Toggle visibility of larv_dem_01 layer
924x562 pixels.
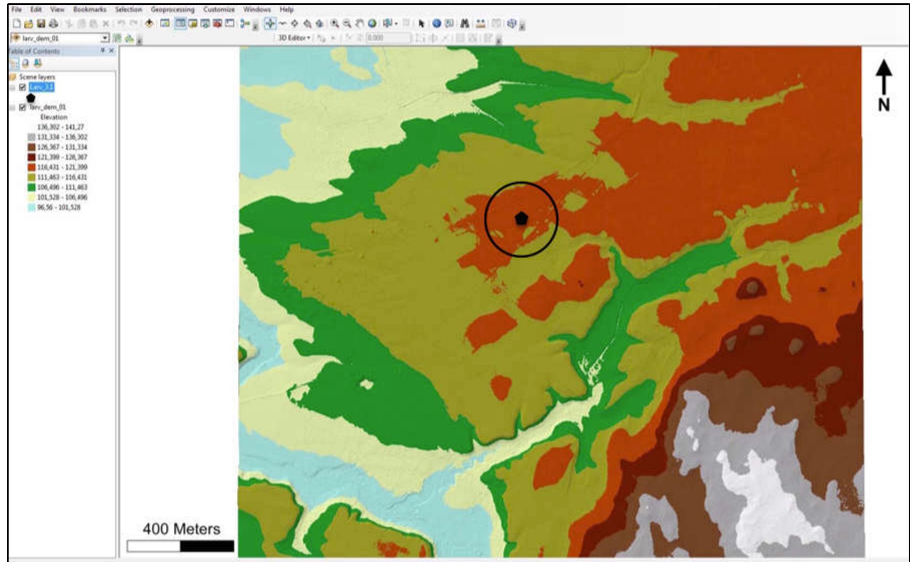pyautogui.click(x=22, y=107)
